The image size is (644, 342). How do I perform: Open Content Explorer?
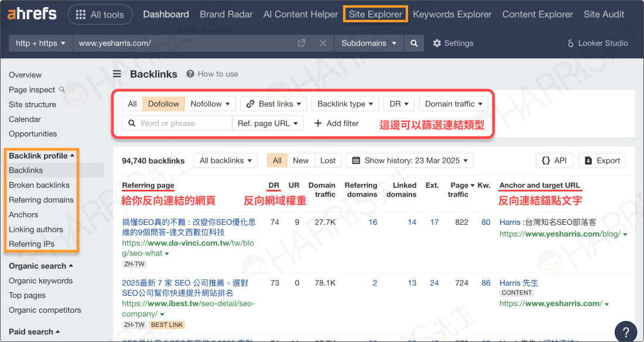coord(537,15)
